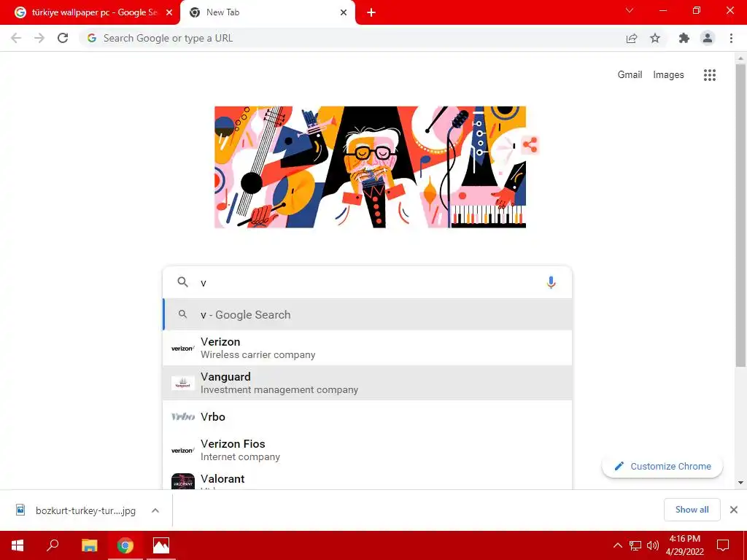
Task: Open network status tray icon
Action: coord(635,545)
